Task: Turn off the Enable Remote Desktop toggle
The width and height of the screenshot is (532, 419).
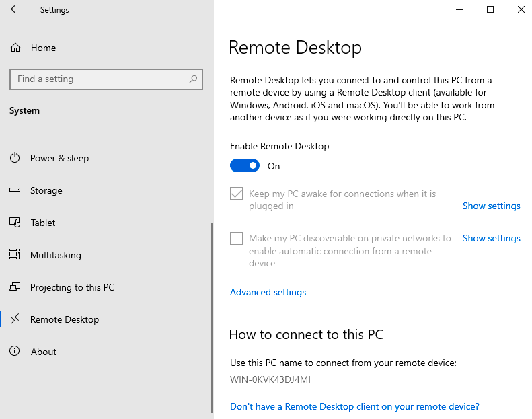Action: point(245,166)
